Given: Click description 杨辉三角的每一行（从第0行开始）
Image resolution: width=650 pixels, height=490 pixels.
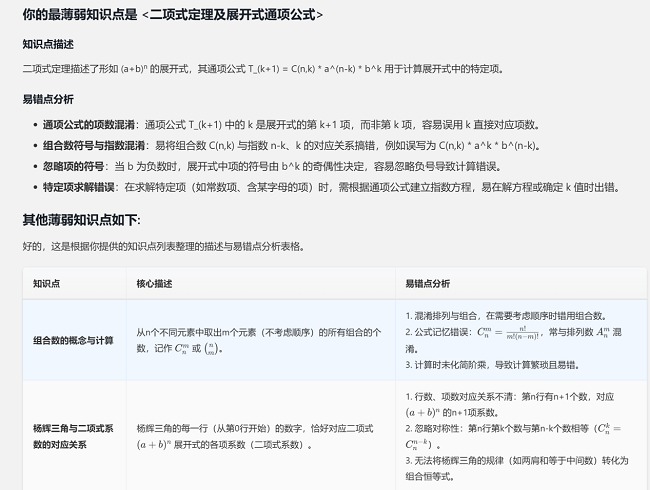Looking at the screenshot, I should [x=255, y=436].
